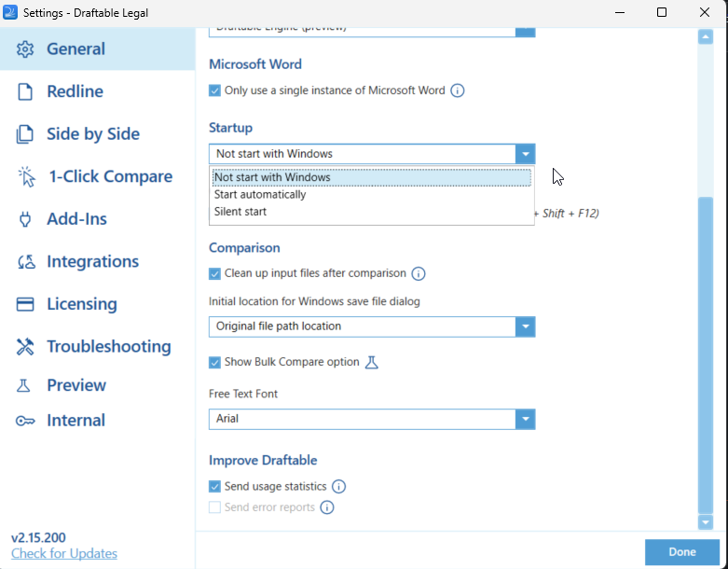This screenshot has width=728, height=569.
Task: Toggle Show Bulk Compare option checkbox
Action: [x=214, y=362]
